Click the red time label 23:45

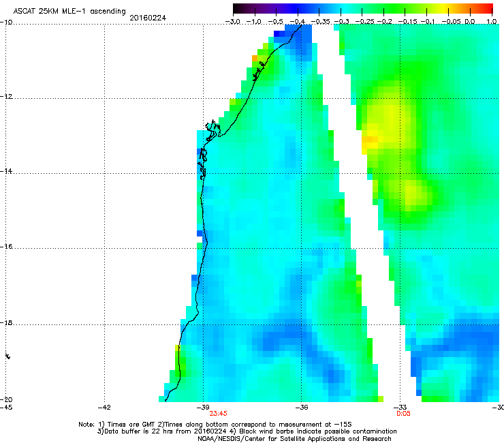pos(218,414)
